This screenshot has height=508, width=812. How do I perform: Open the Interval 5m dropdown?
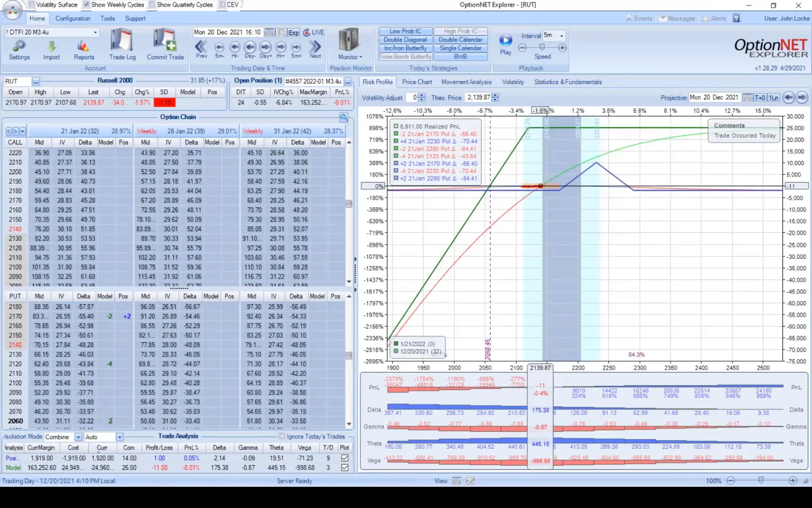[561, 36]
